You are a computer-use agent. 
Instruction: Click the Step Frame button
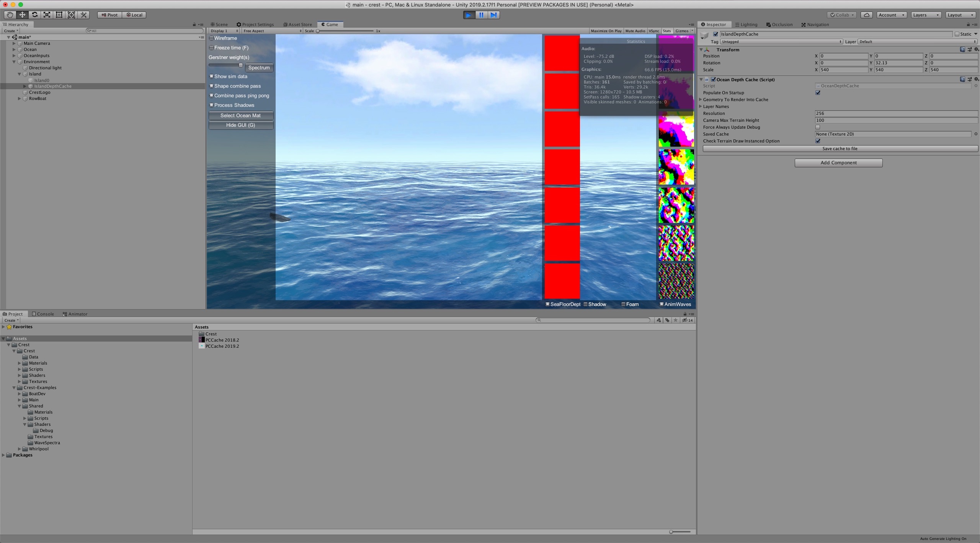pyautogui.click(x=494, y=15)
